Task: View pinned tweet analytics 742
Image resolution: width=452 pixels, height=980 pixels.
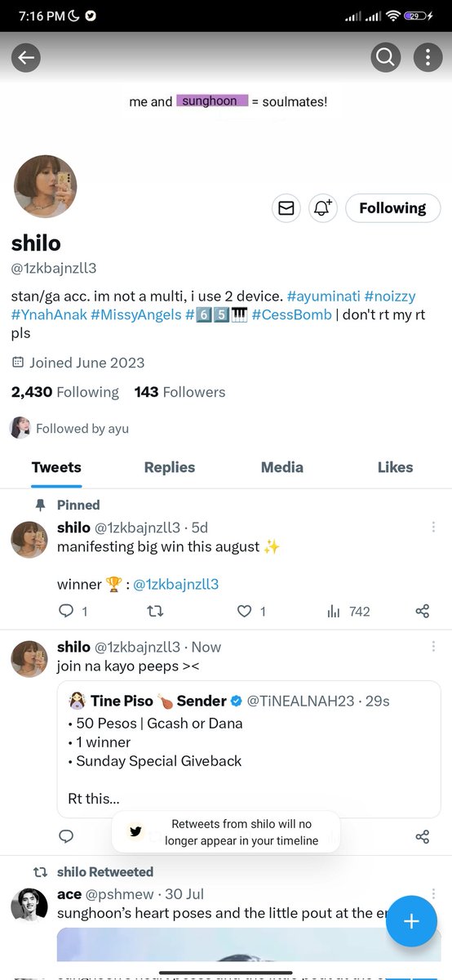Action: [348, 611]
